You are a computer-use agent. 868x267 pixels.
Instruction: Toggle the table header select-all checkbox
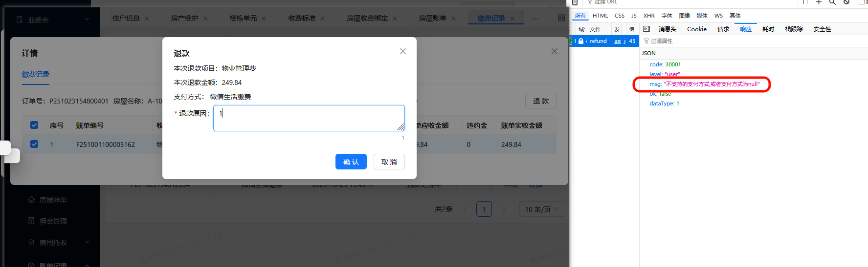click(x=34, y=125)
